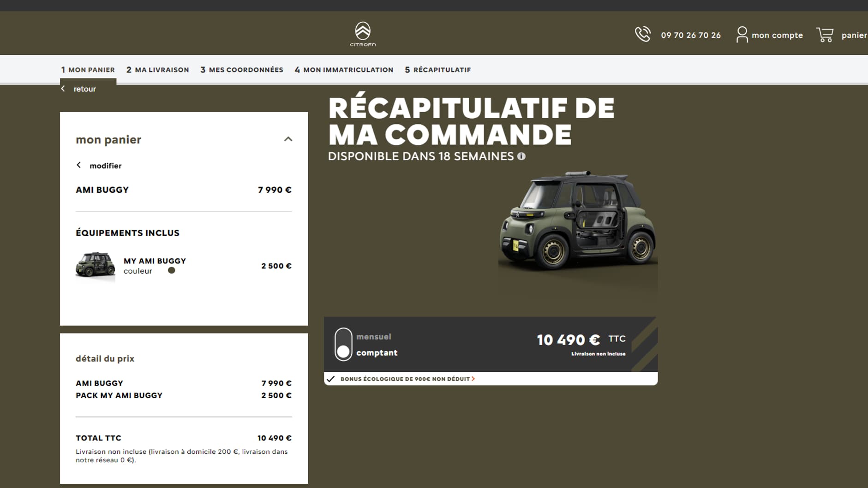The height and width of the screenshot is (488, 868).
Task: Go to step 1 Mon Panier
Action: point(88,70)
